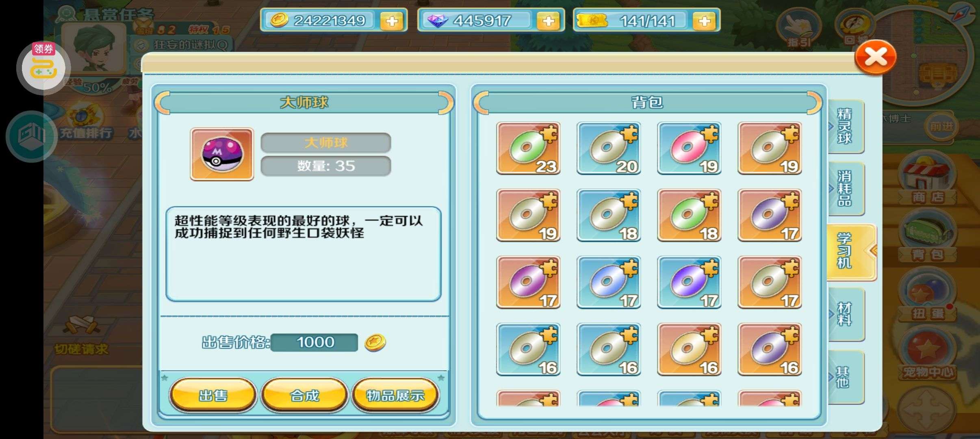Add more tickets with plus button
Viewport: 980px width, 439px height.
click(x=705, y=21)
